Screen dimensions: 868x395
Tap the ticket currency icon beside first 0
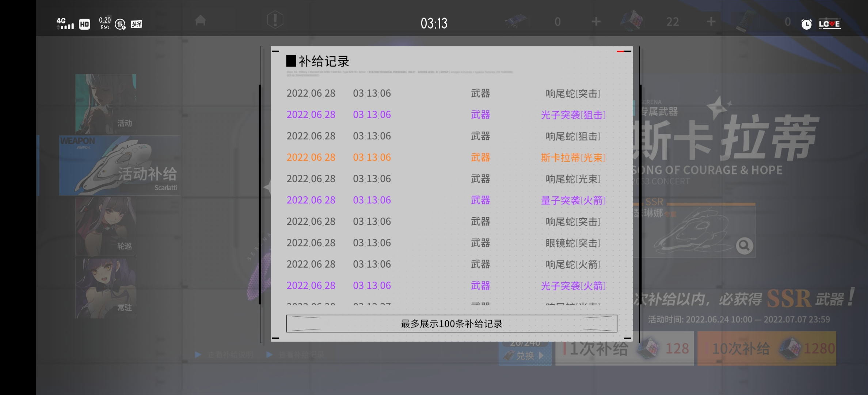click(516, 21)
